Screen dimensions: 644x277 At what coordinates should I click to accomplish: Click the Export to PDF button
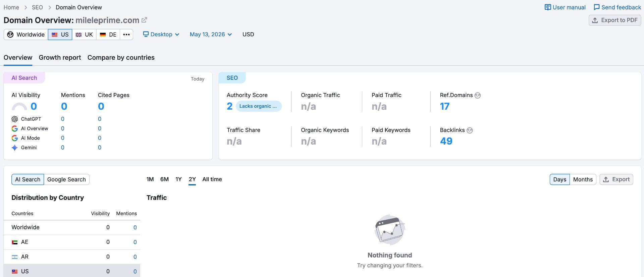(x=615, y=20)
